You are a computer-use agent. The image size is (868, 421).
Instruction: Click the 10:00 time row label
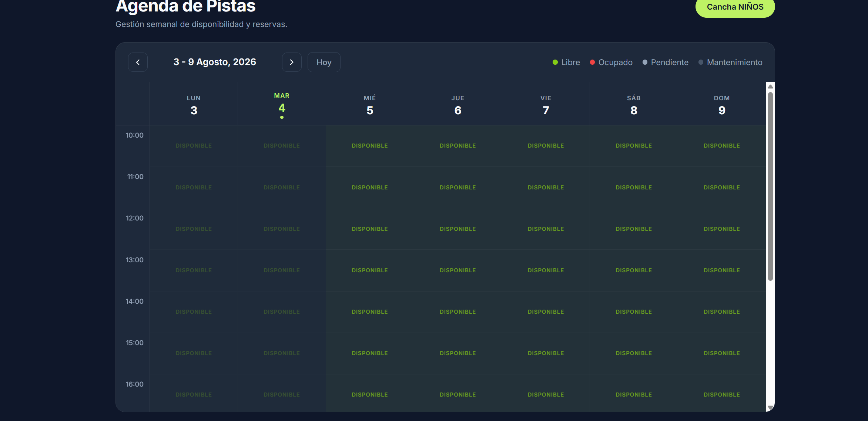134,135
